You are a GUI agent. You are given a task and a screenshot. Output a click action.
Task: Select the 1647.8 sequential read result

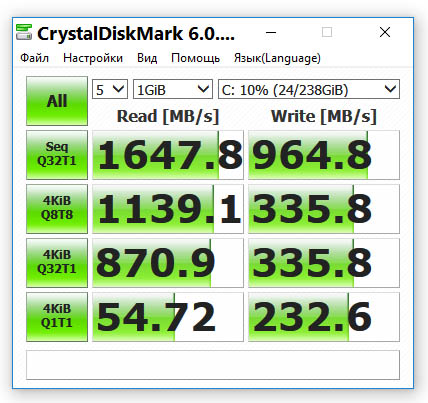pos(168,155)
